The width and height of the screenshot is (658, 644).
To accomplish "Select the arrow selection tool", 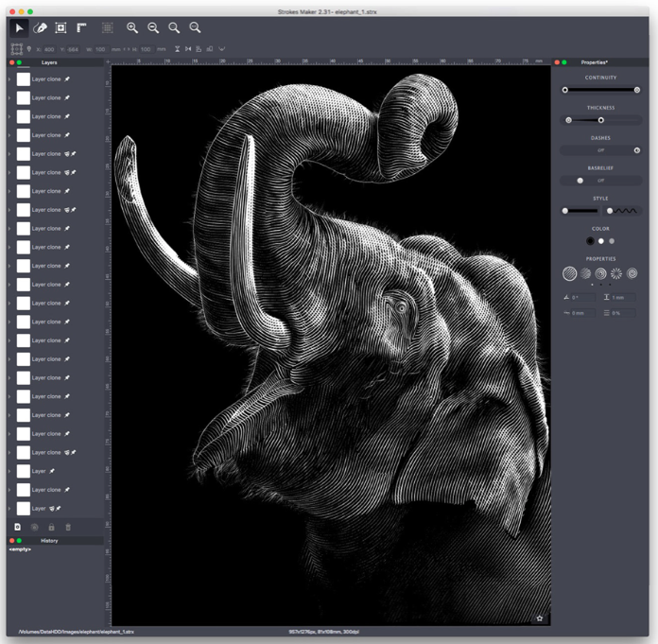I will [18, 28].
